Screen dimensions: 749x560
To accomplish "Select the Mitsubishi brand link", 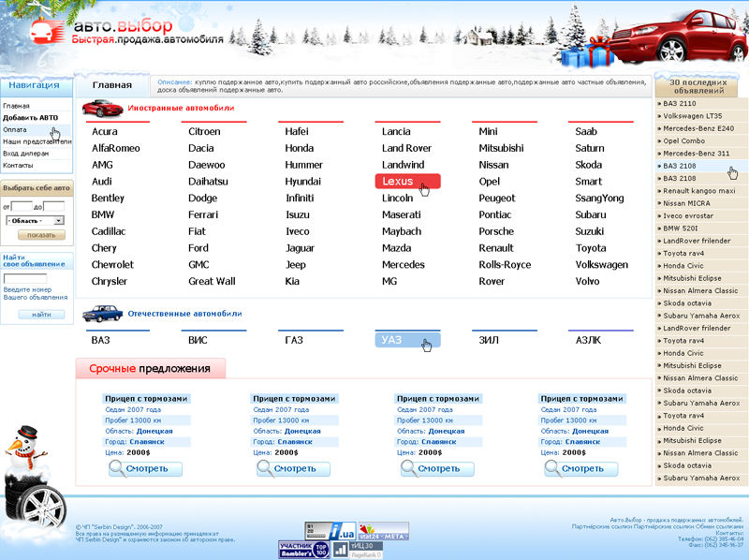I will pyautogui.click(x=501, y=148).
